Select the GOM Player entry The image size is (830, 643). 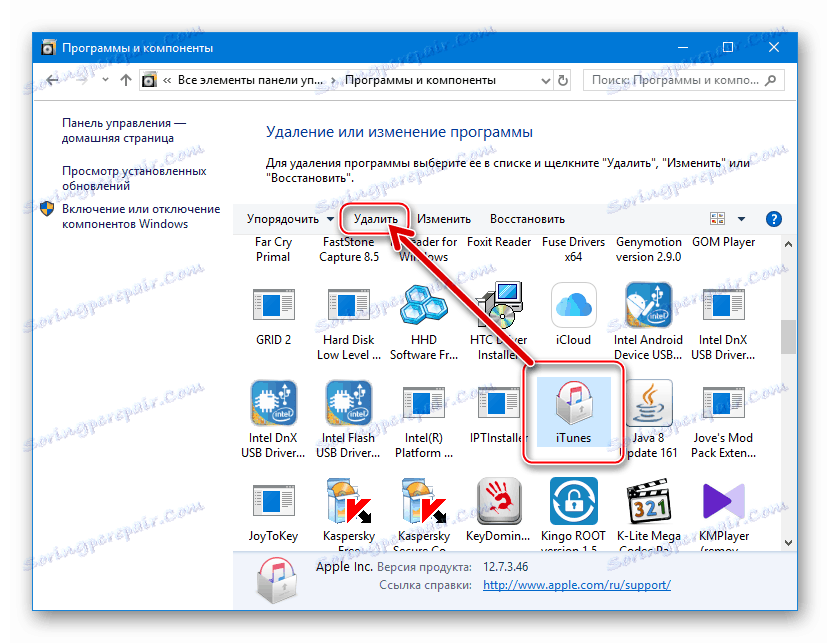coord(724,242)
